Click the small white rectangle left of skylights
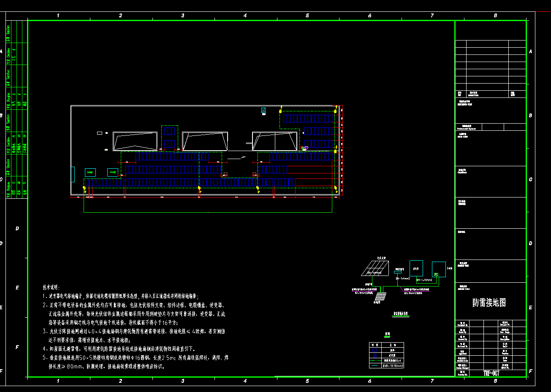The image size is (551, 392). point(100,133)
